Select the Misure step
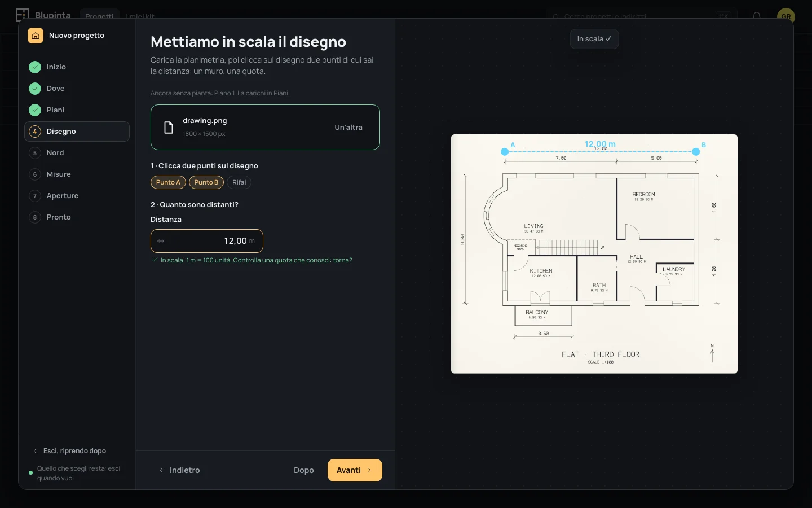 point(77,174)
